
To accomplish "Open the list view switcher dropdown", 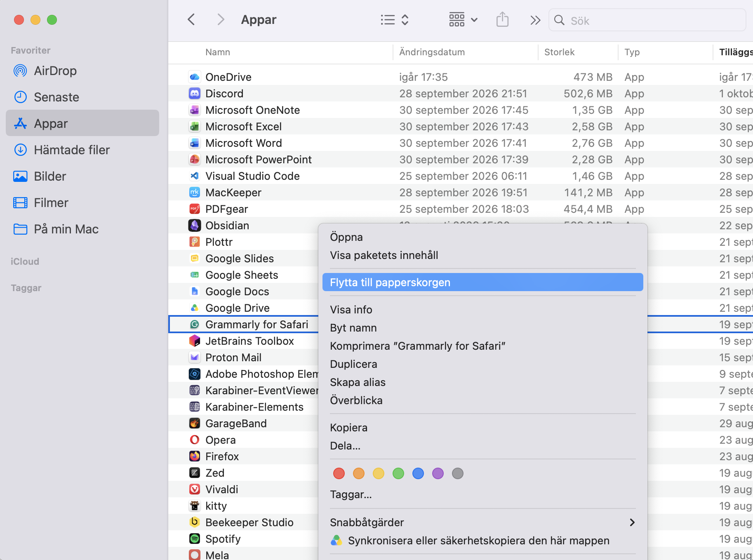I will coord(395,20).
